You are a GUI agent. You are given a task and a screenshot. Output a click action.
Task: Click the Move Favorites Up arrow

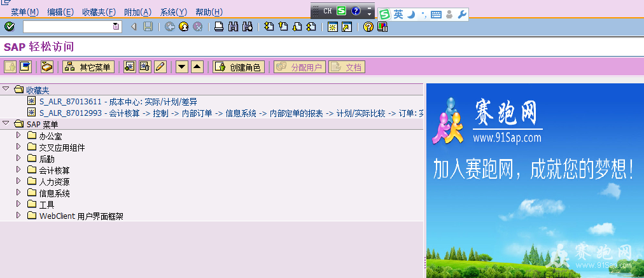pyautogui.click(x=197, y=67)
